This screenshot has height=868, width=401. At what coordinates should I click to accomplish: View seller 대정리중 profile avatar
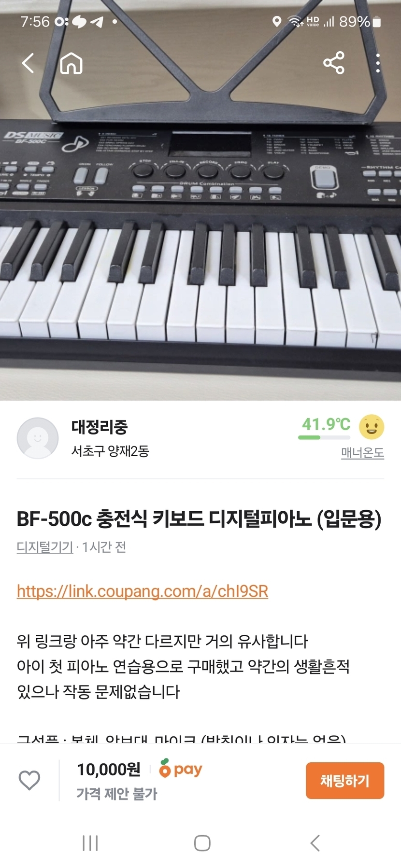pyautogui.click(x=38, y=438)
